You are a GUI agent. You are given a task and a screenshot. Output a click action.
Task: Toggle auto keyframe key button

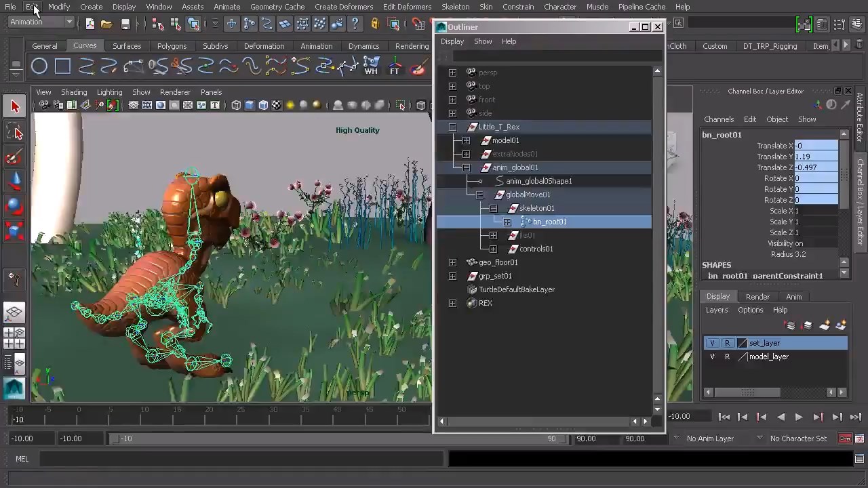[x=845, y=439]
